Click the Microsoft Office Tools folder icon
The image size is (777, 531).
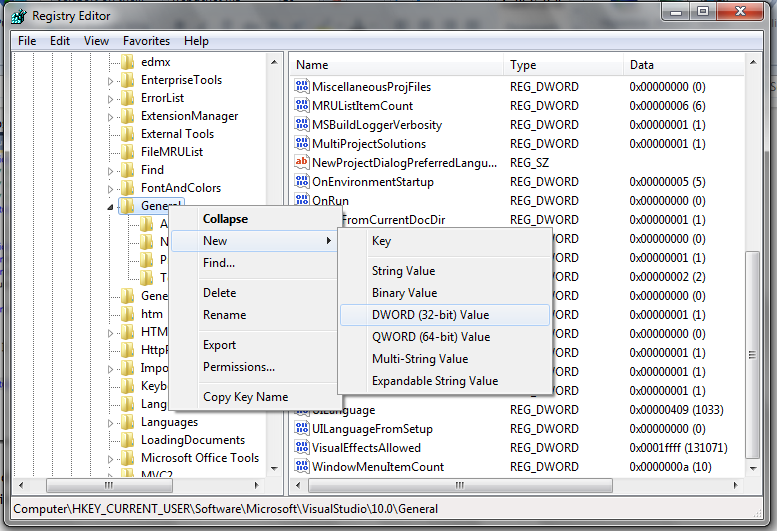pyautogui.click(x=128, y=458)
